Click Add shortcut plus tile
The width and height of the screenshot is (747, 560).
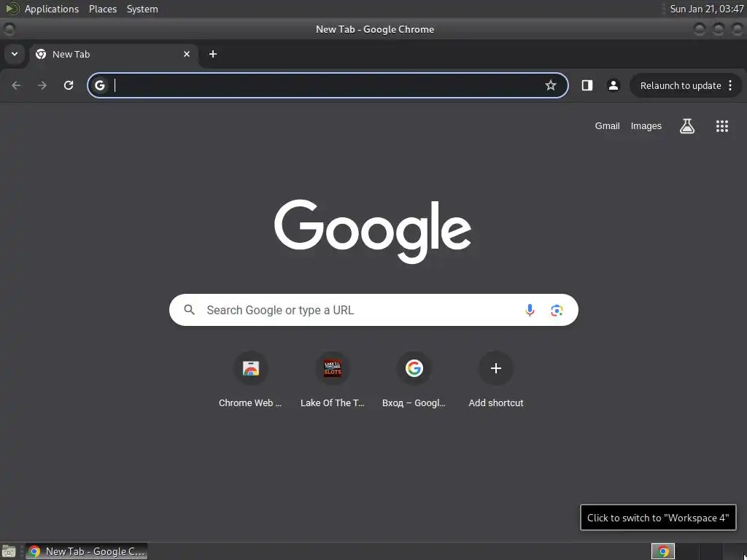pyautogui.click(x=496, y=380)
